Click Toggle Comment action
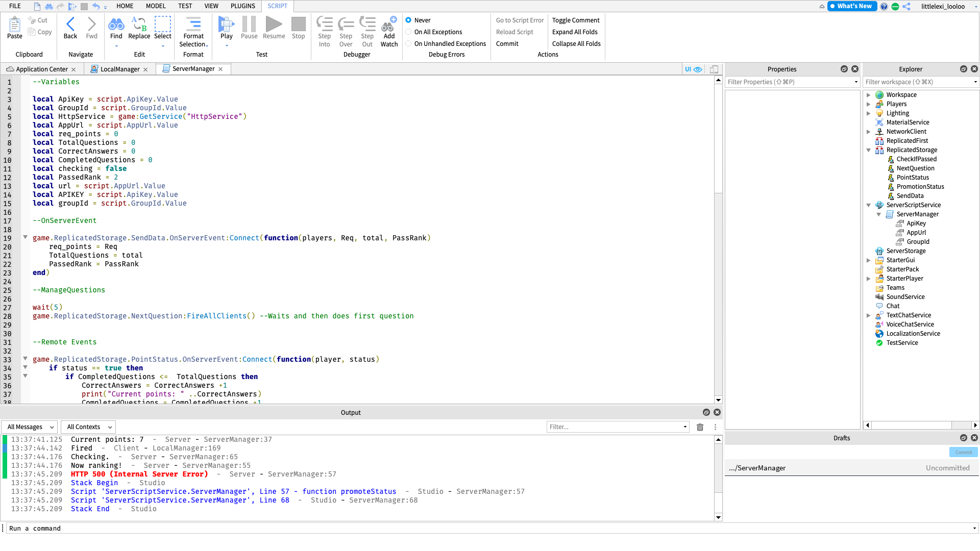 (x=576, y=20)
